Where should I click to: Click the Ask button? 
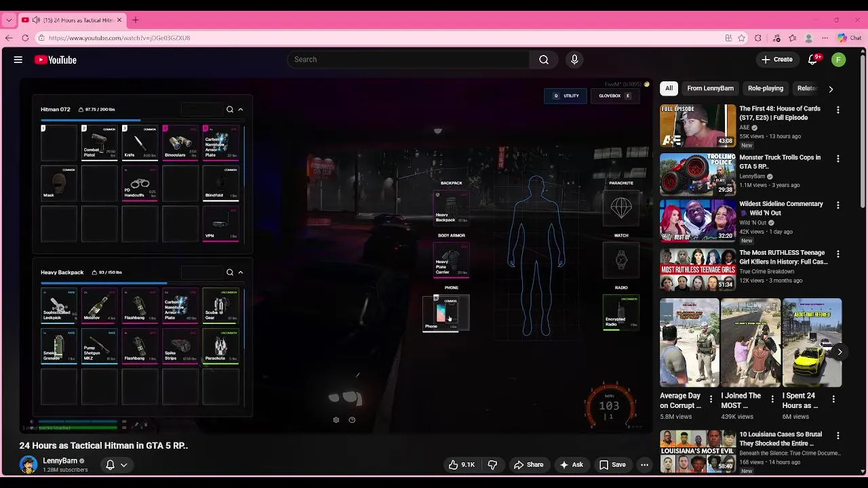pyautogui.click(x=571, y=465)
